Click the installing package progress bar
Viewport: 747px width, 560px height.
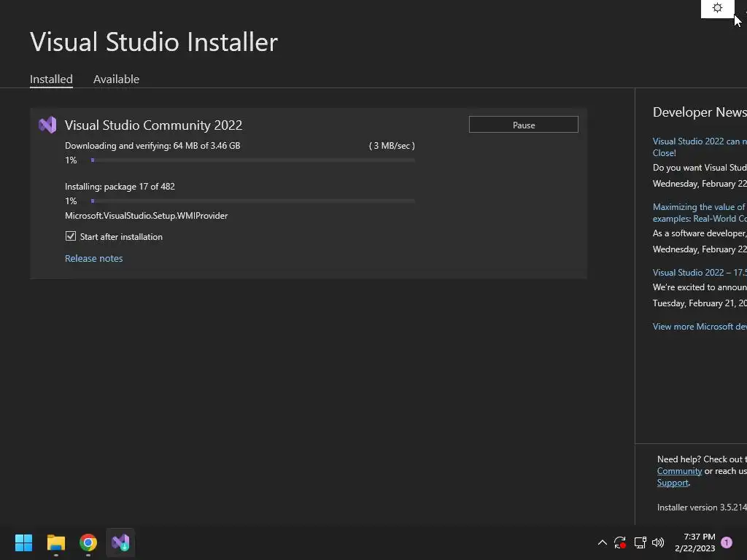pos(253,201)
